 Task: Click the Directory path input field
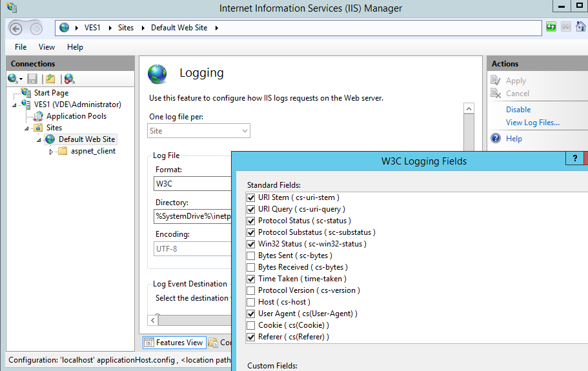pyautogui.click(x=193, y=216)
